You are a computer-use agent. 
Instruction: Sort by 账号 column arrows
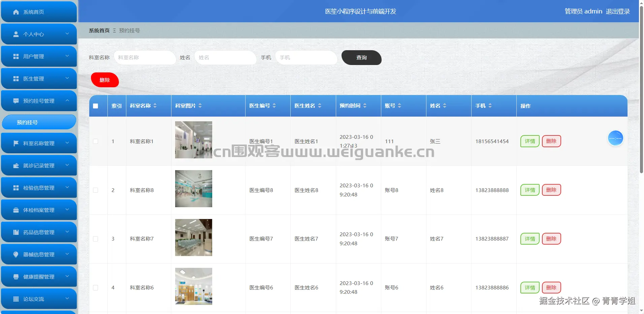(x=399, y=105)
